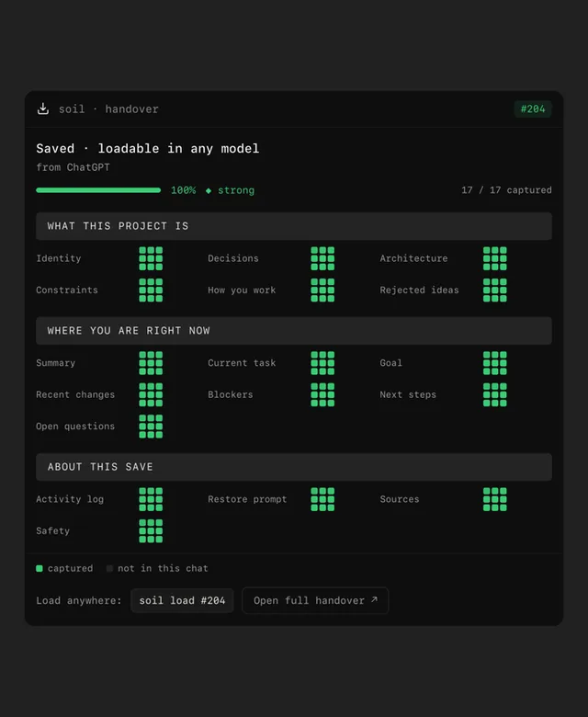The image size is (588, 717).
Task: Click the Restore prompt grid icon
Action: (322, 499)
